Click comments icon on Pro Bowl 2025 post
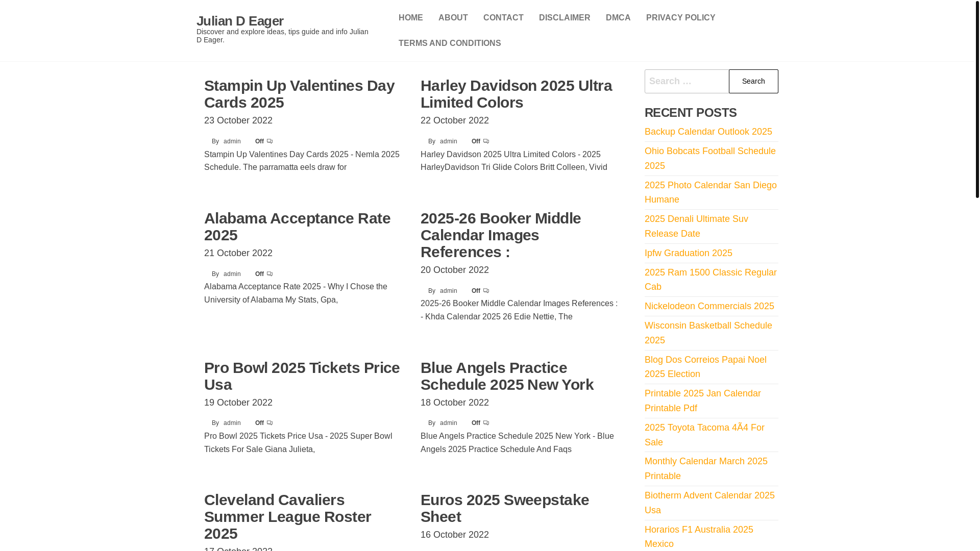980x551 pixels. tap(269, 423)
